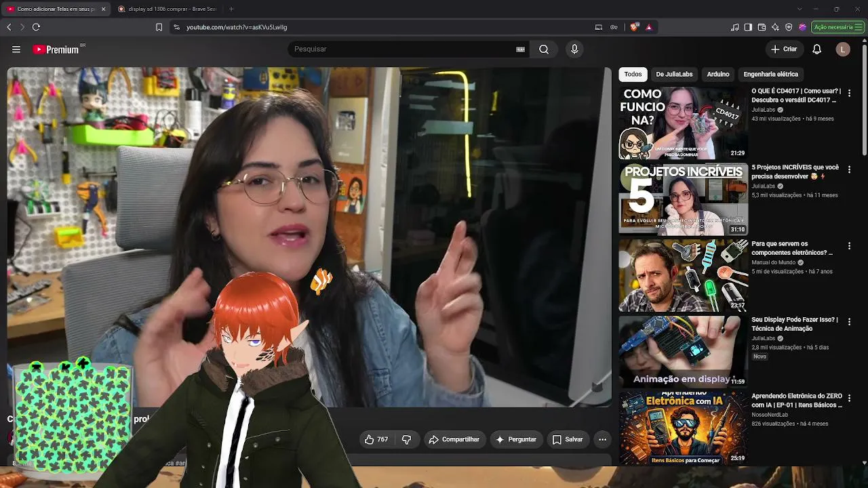Open options for 5 Projetos INCRÍVEIS video
This screenshot has height=488, width=868.
(849, 169)
